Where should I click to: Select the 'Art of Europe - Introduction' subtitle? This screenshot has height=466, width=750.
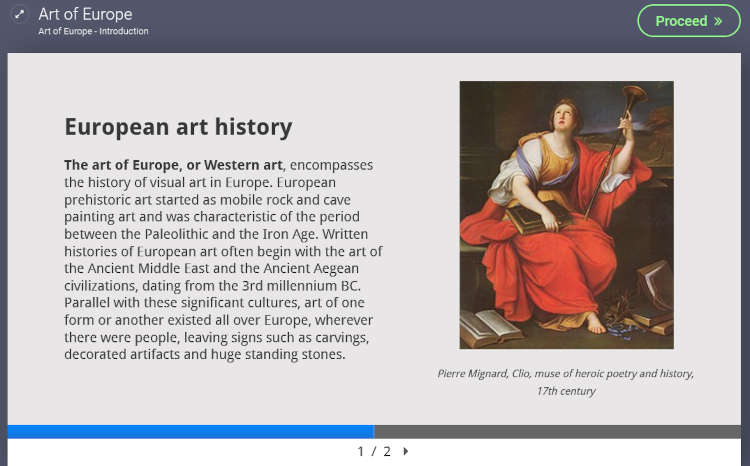[93, 31]
